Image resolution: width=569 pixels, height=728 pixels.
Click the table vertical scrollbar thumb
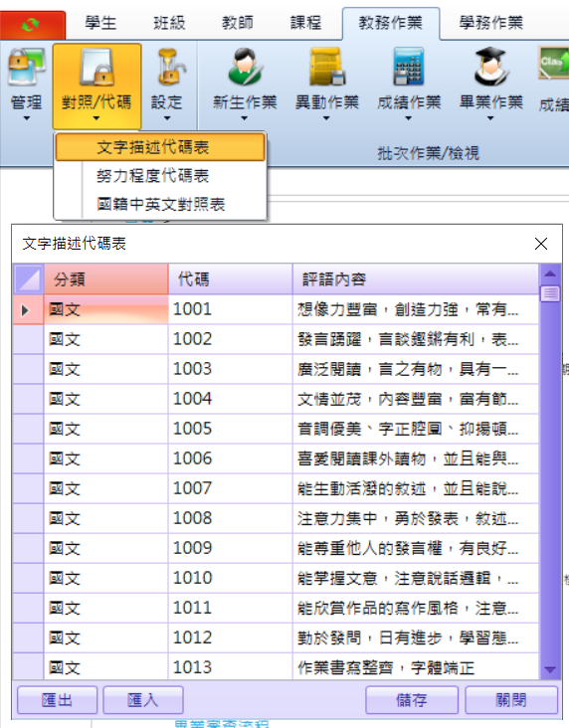coord(550,293)
